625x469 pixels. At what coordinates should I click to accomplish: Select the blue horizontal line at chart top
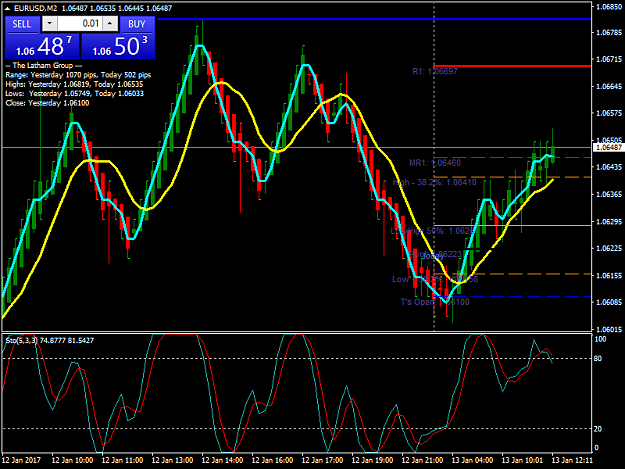tap(374, 19)
